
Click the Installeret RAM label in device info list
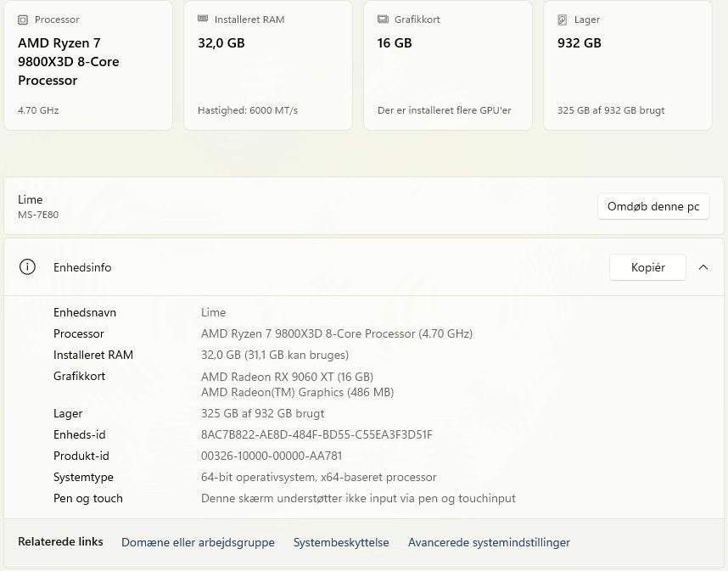tap(92, 355)
